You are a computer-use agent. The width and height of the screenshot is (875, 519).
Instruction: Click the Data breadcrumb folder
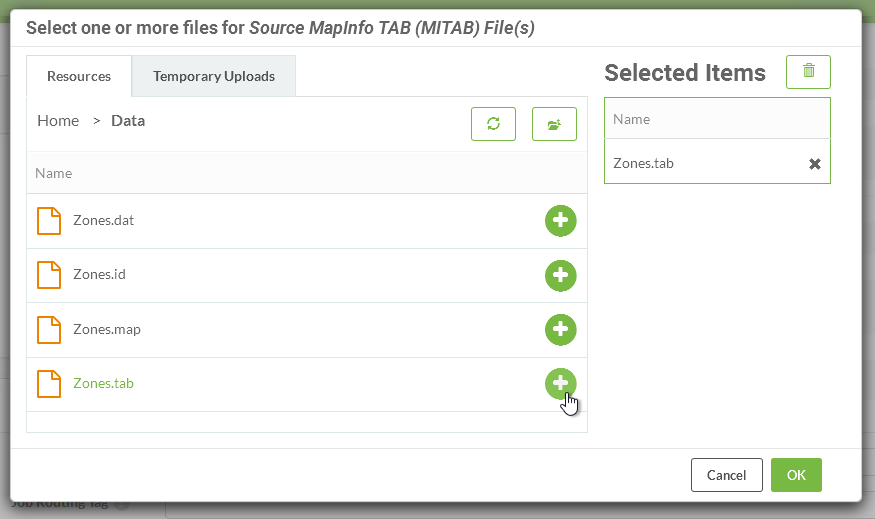(128, 121)
